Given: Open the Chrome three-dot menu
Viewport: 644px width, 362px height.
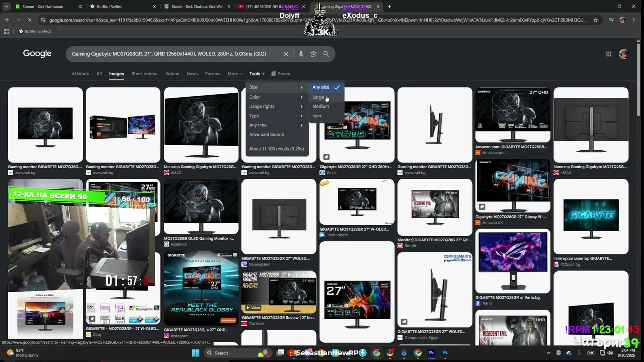Looking at the screenshot, I should click(x=635, y=20).
